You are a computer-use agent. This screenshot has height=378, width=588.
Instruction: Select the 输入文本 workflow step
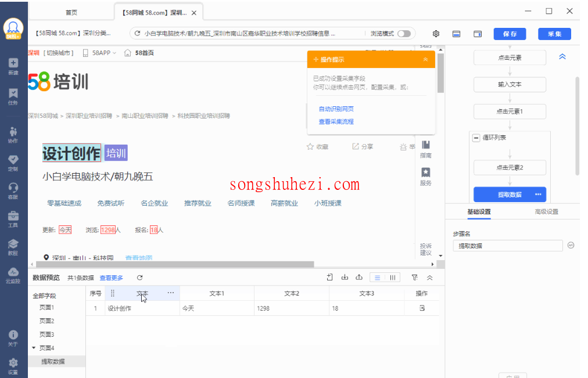pyautogui.click(x=510, y=84)
